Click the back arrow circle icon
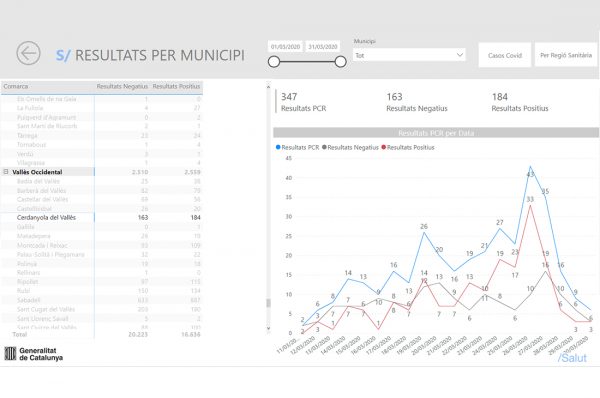This screenshot has width=600, height=398. 28,53
